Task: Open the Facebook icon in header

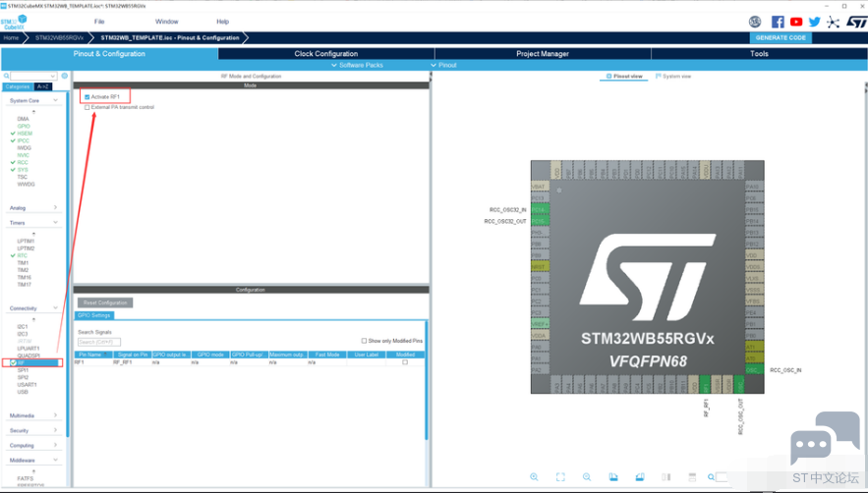Action: point(778,22)
